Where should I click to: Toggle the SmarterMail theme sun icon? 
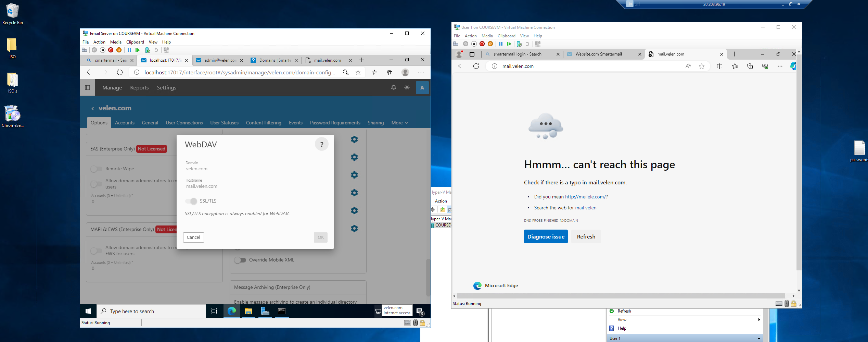point(407,88)
